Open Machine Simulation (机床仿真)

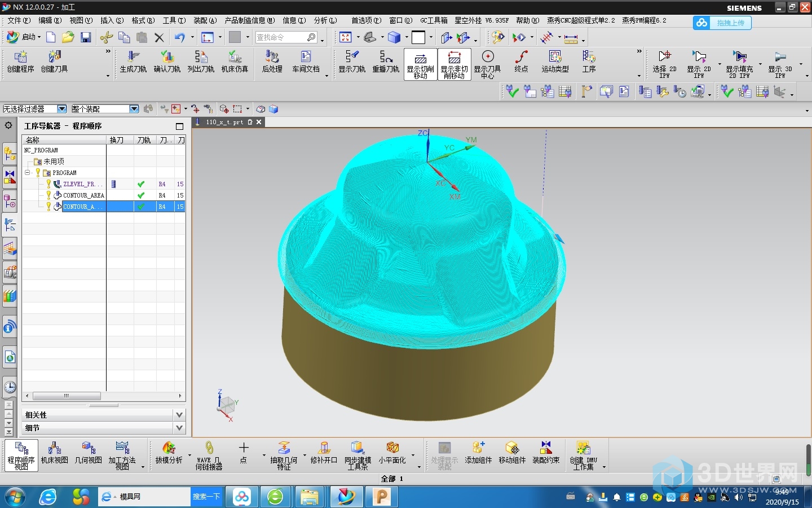click(235, 62)
